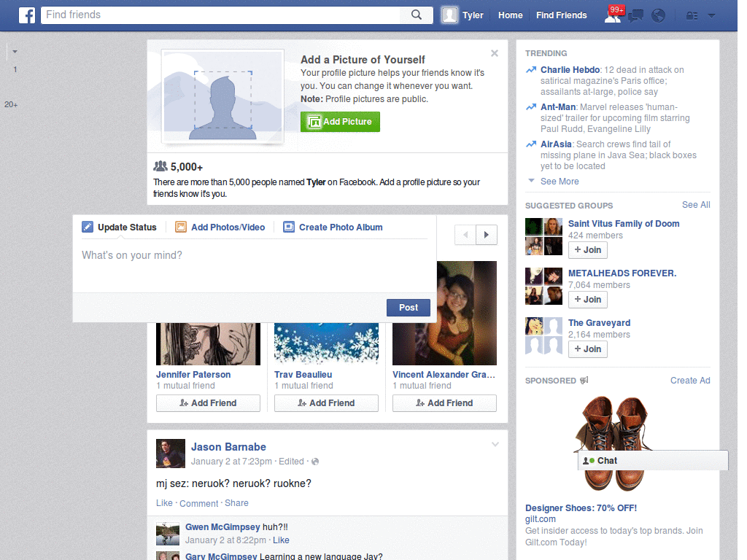Viewport: 747px width, 560px height.
Task: Click Trav Beaulieu's snowflake photo thumbnail
Action: (x=326, y=344)
